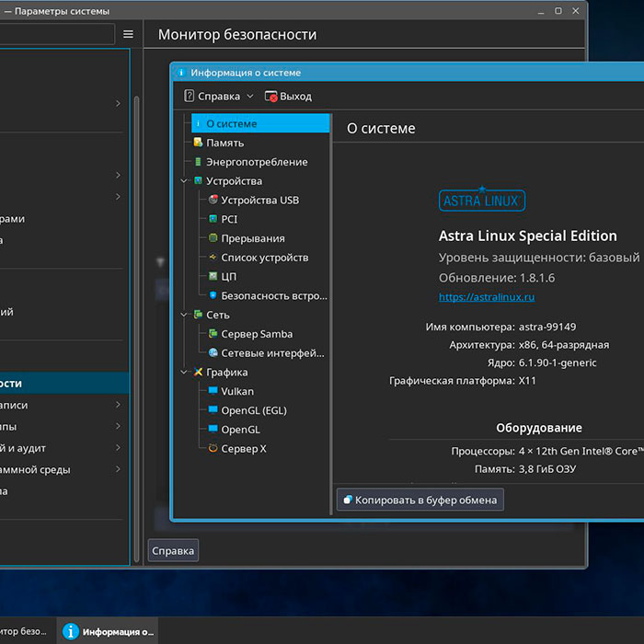Click the Сеть network icon
The width and height of the screenshot is (644, 644).
198,315
